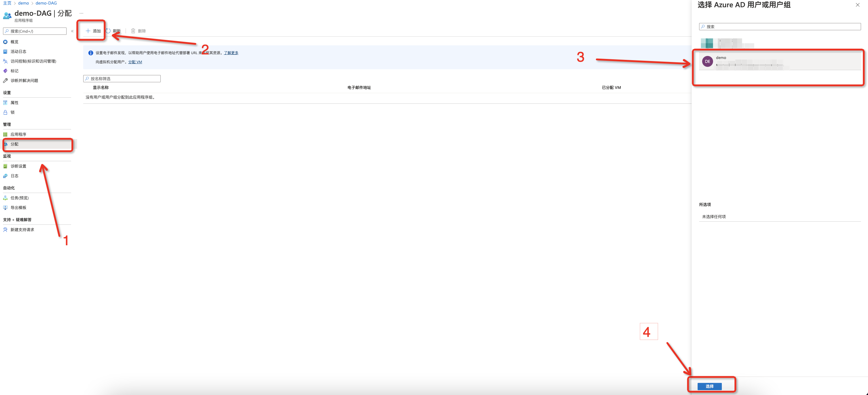Click the 导出模板 icon
Viewport: 868px width, 395px height.
(x=5, y=208)
